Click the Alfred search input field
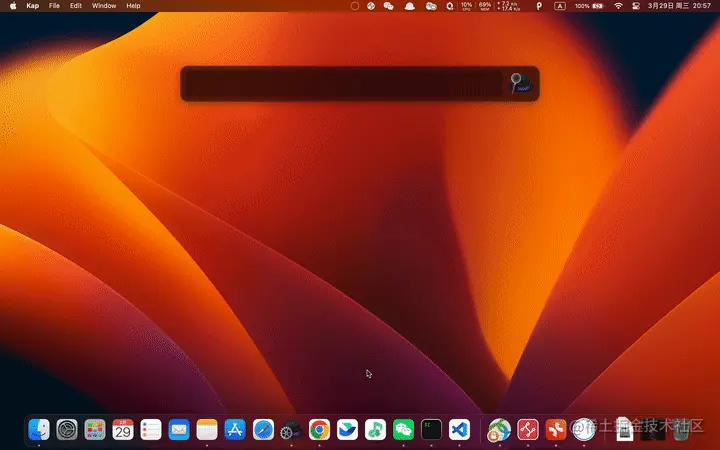 (346, 84)
